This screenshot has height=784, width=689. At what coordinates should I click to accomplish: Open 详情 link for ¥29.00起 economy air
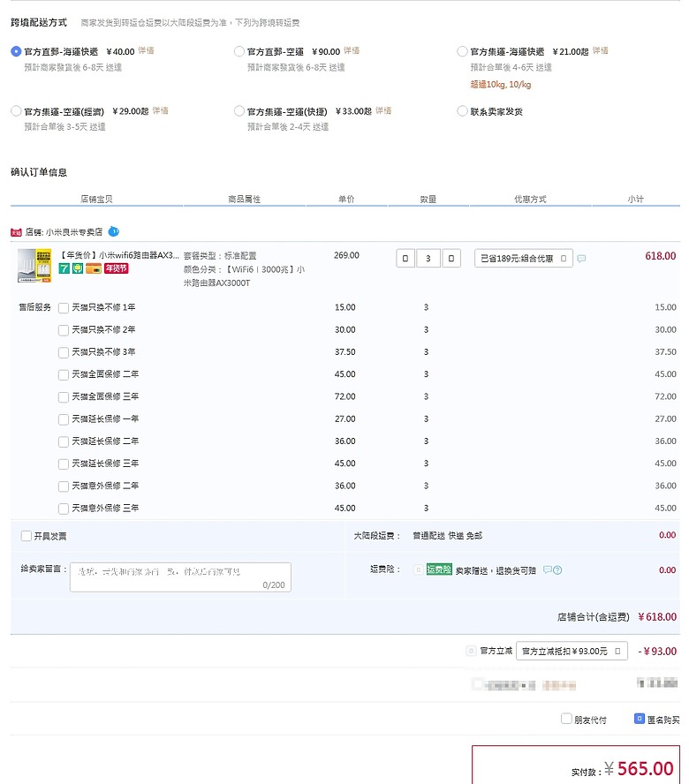161,110
